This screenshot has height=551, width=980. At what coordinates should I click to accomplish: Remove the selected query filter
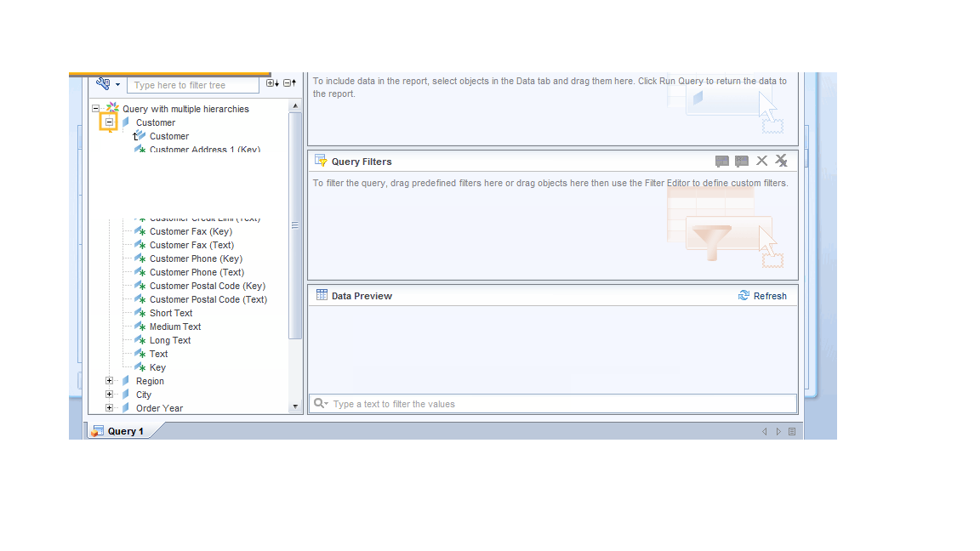click(762, 161)
